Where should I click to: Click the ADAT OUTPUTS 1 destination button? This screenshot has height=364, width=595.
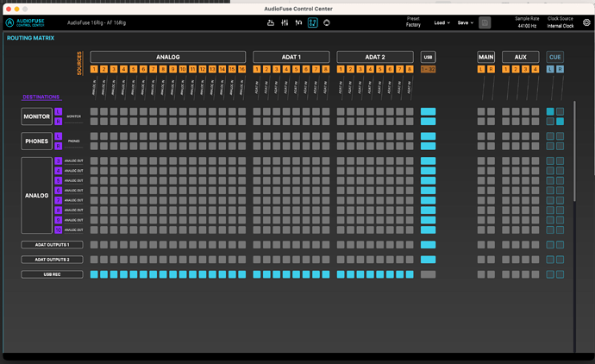52,245
